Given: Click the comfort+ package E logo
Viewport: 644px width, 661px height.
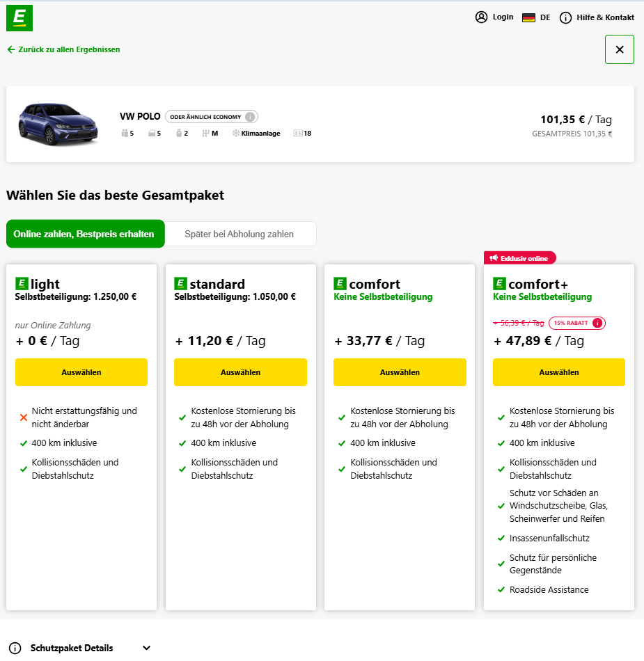Looking at the screenshot, I should coord(499,283).
